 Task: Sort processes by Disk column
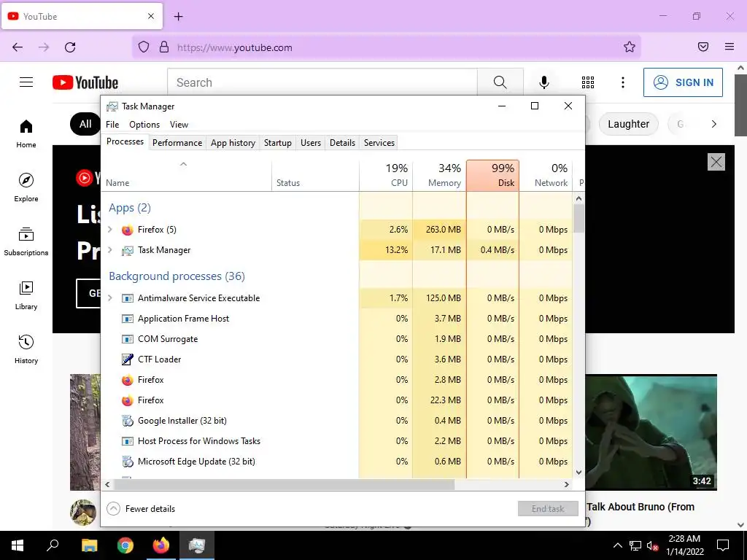(492, 175)
